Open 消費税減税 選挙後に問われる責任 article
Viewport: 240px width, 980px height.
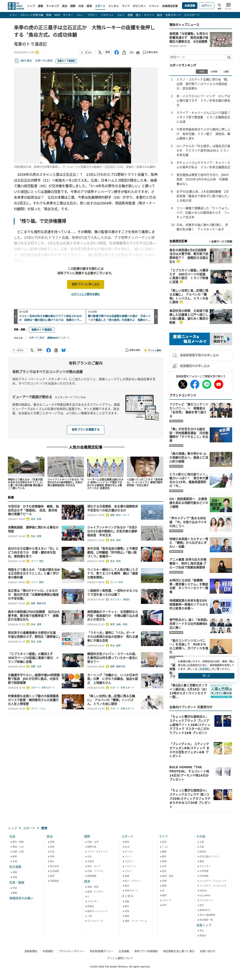tap(33, 529)
